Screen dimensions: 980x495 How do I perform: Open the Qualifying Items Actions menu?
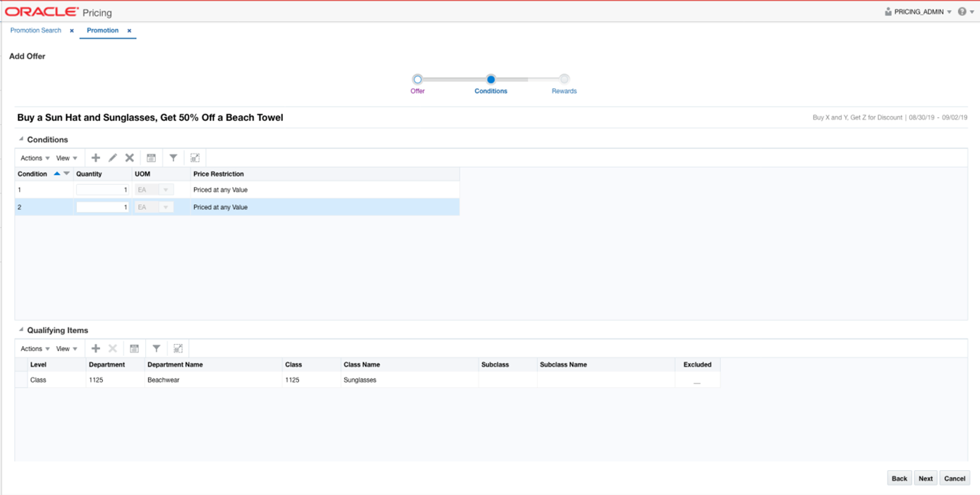(x=35, y=349)
